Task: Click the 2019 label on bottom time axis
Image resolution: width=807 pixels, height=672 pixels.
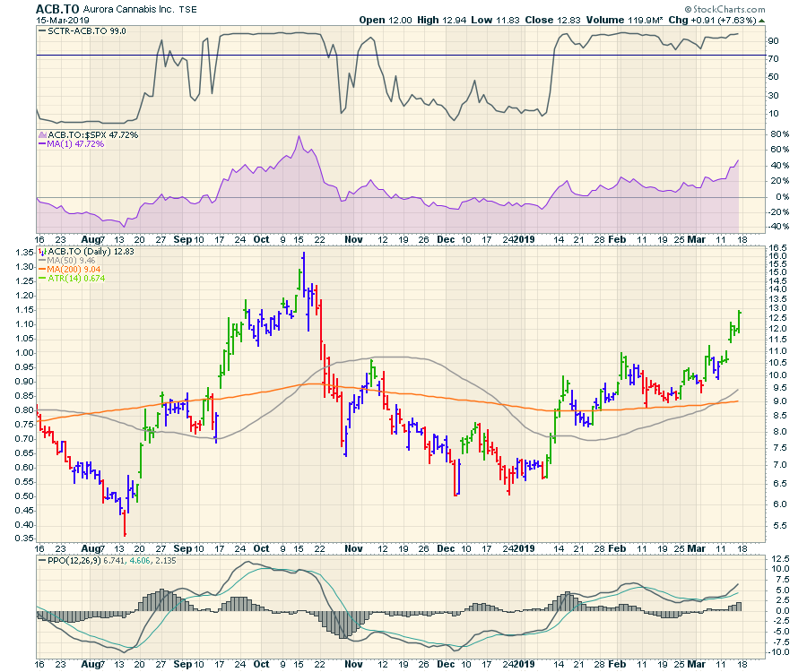Action: pos(525,665)
